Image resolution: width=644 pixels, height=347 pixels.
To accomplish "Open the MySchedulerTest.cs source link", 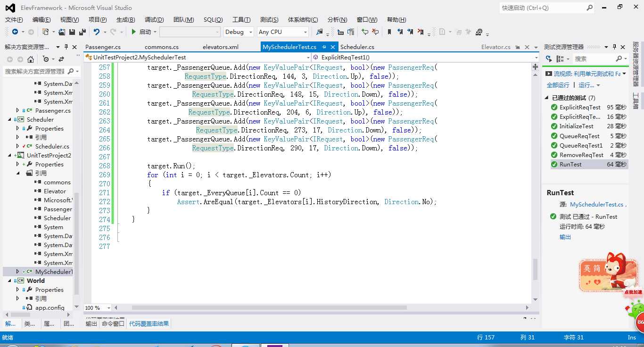I will click(597, 204).
